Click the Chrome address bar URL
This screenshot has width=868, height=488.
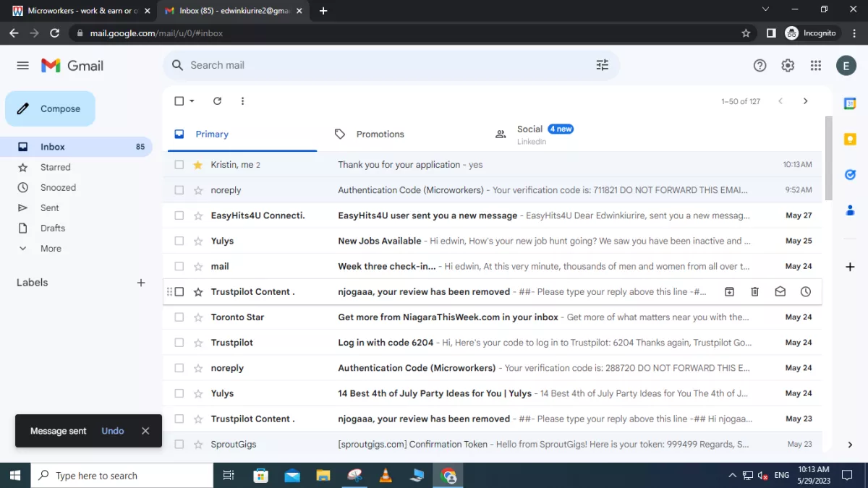click(156, 33)
